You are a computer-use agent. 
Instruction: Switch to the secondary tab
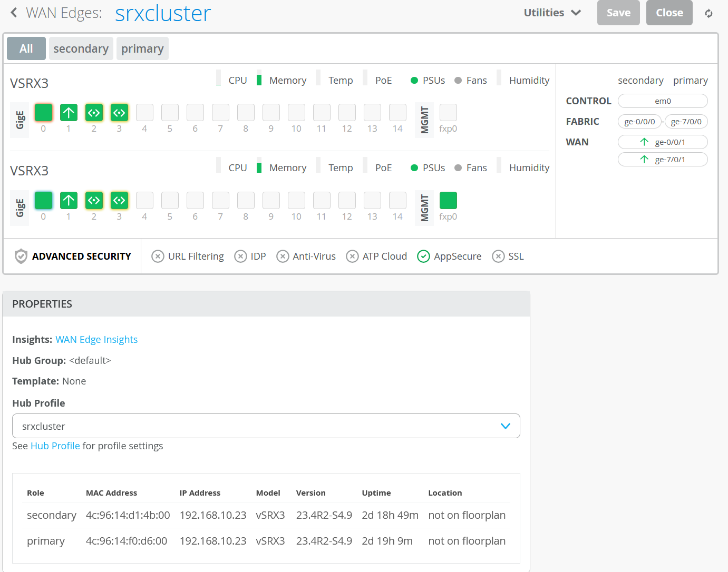pos(81,48)
